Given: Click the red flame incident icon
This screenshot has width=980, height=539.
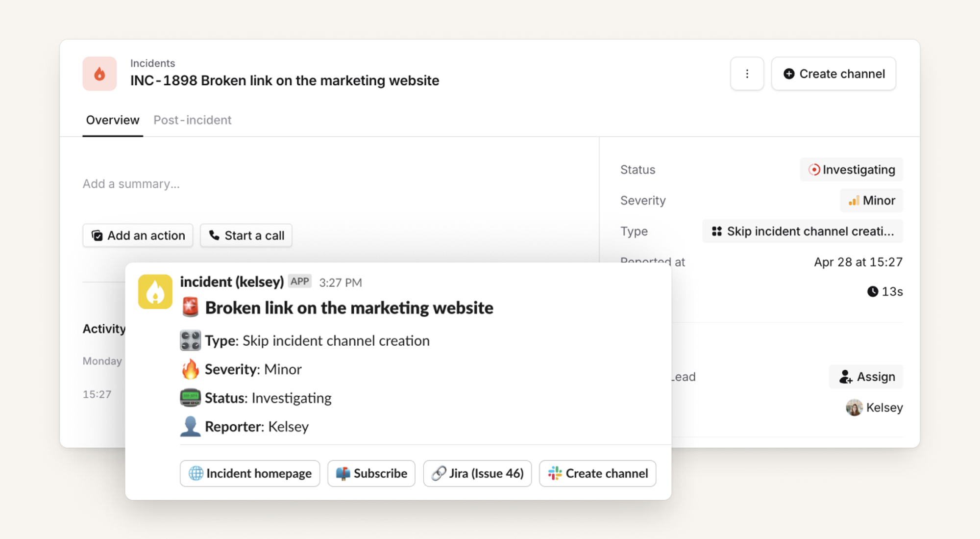Looking at the screenshot, I should [x=99, y=74].
